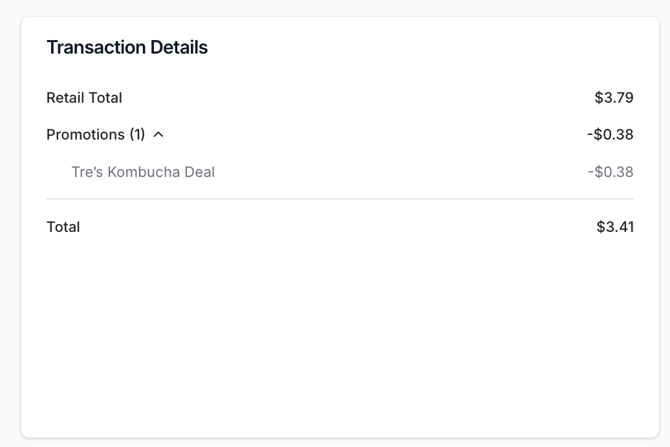Select the Promotions total of -$0.38
The height and width of the screenshot is (447, 670).
coord(610,135)
